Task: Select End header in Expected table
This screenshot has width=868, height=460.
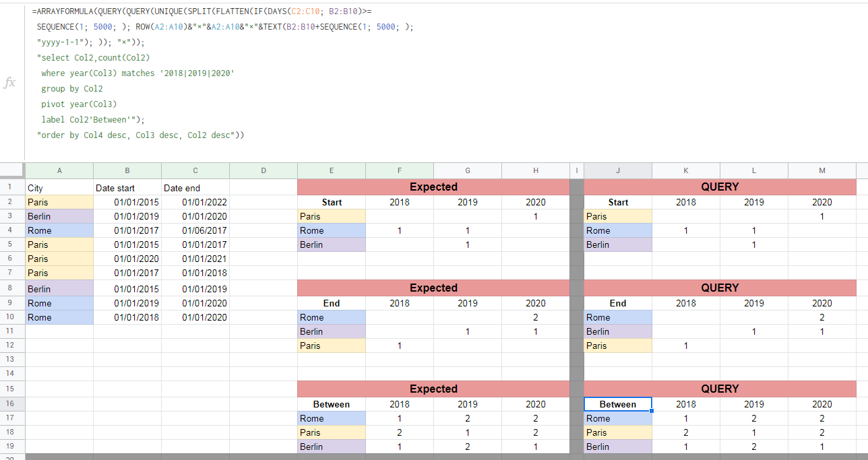Action: pyautogui.click(x=332, y=303)
